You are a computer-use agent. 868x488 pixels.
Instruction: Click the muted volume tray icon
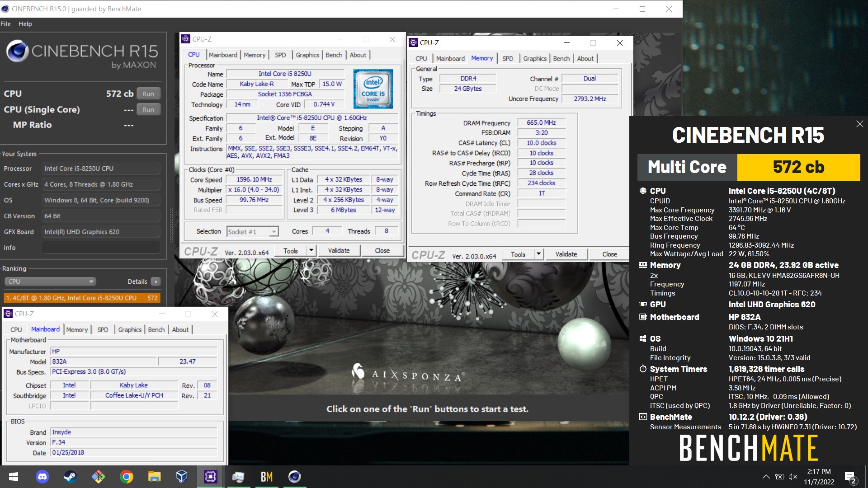pyautogui.click(x=793, y=477)
